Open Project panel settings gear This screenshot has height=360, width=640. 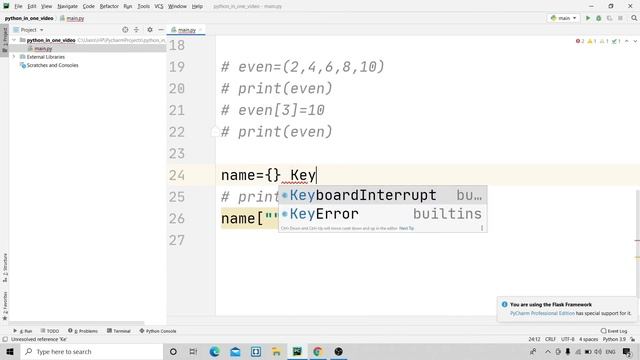tap(150, 30)
